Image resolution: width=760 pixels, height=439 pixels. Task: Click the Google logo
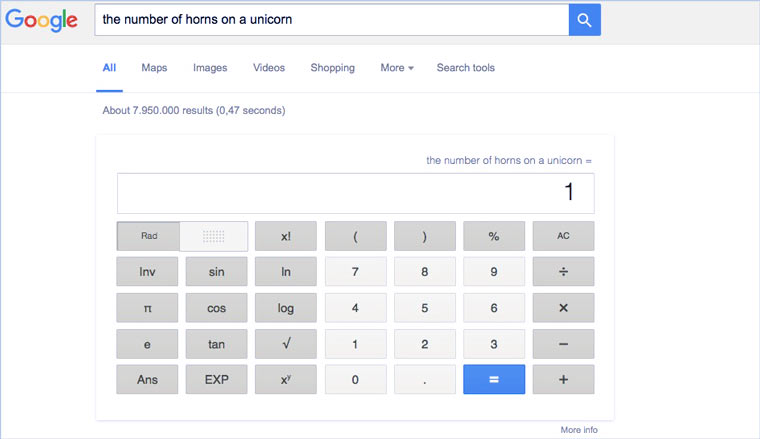pyautogui.click(x=43, y=21)
